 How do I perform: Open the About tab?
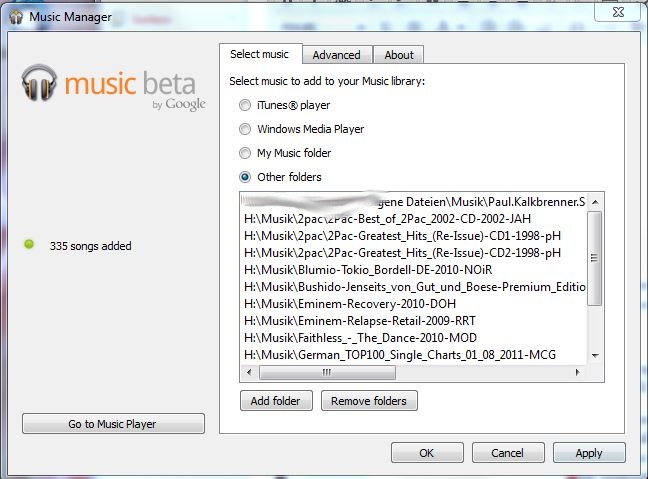point(399,55)
